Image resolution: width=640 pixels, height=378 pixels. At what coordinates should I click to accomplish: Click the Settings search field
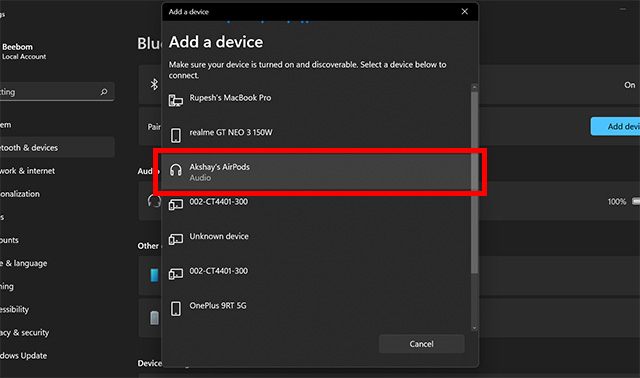point(57,92)
